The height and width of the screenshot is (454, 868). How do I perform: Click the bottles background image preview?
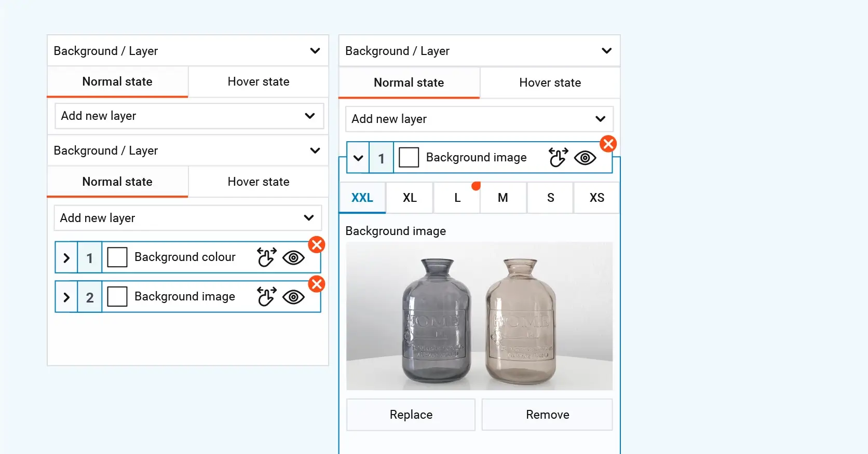[480, 316]
